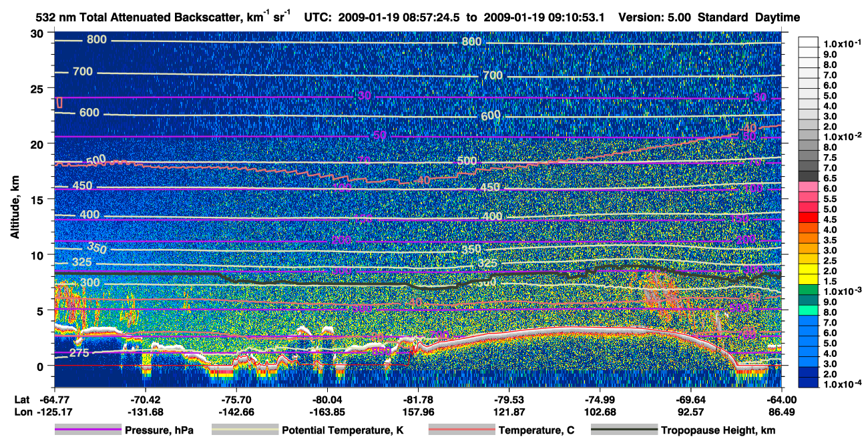This screenshot has width=868, height=445.
Task: Click the longitude value '157.96'
Action: coord(418,411)
